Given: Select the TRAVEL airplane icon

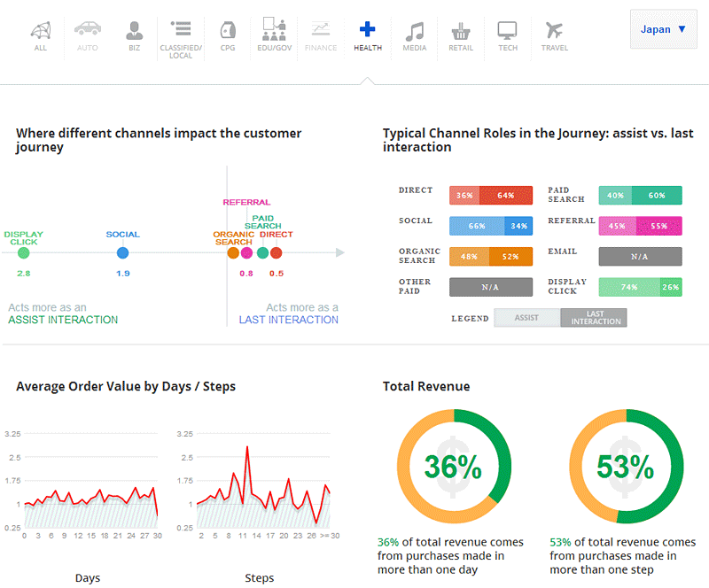Looking at the screenshot, I should pyautogui.click(x=554, y=30).
